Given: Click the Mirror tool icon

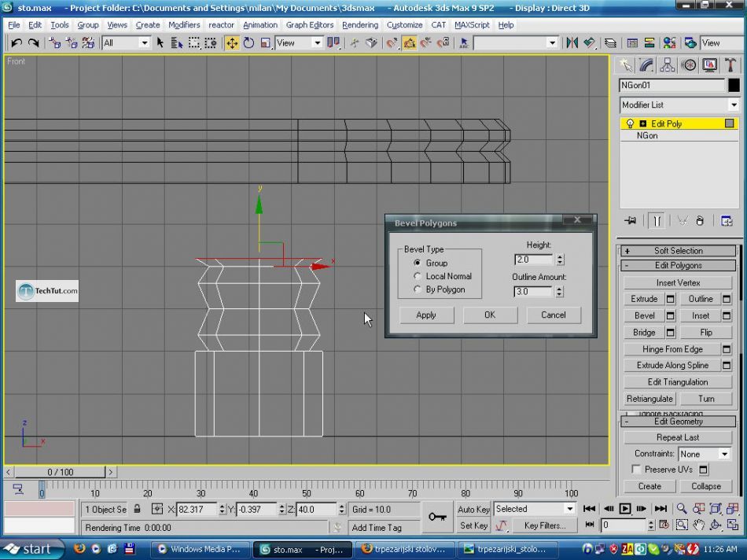Looking at the screenshot, I should (572, 43).
